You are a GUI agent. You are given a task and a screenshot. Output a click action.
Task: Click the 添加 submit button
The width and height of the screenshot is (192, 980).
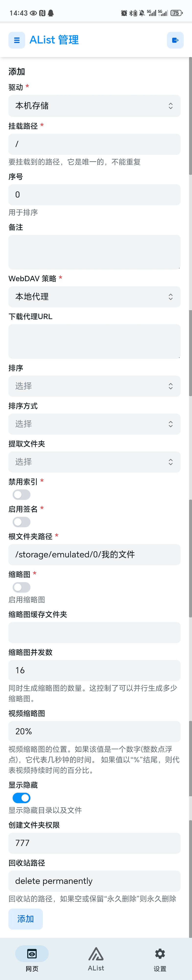coord(25,919)
